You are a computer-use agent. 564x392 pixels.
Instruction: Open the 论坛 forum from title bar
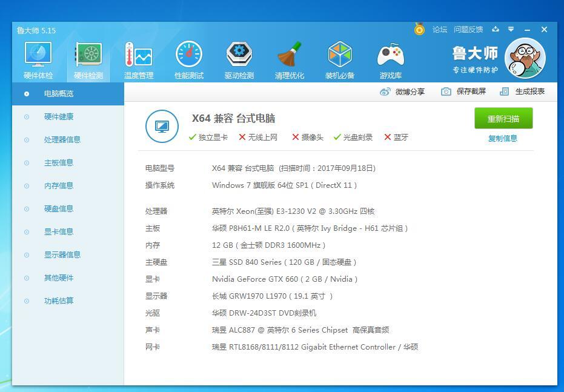coord(439,29)
